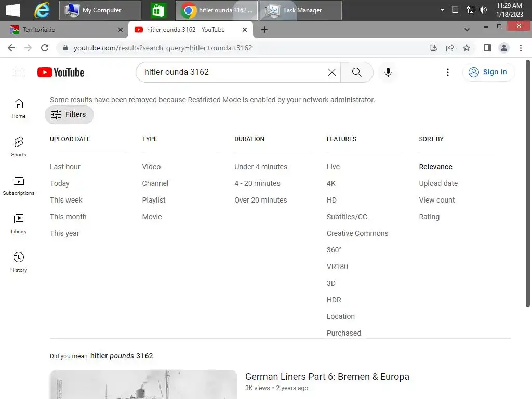Viewport: 532px width, 399px height.
Task: Enable 4K feature filter
Action: [x=331, y=183]
